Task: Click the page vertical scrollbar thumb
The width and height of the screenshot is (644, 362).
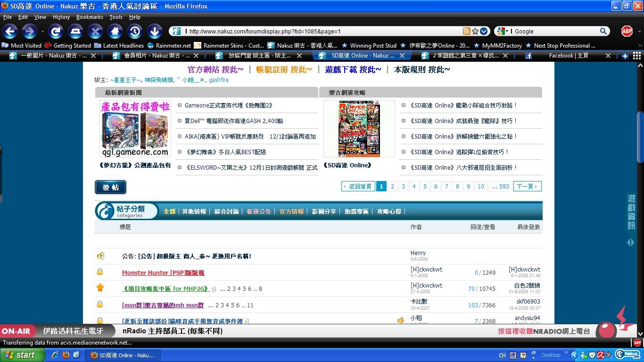Action: [640, 138]
